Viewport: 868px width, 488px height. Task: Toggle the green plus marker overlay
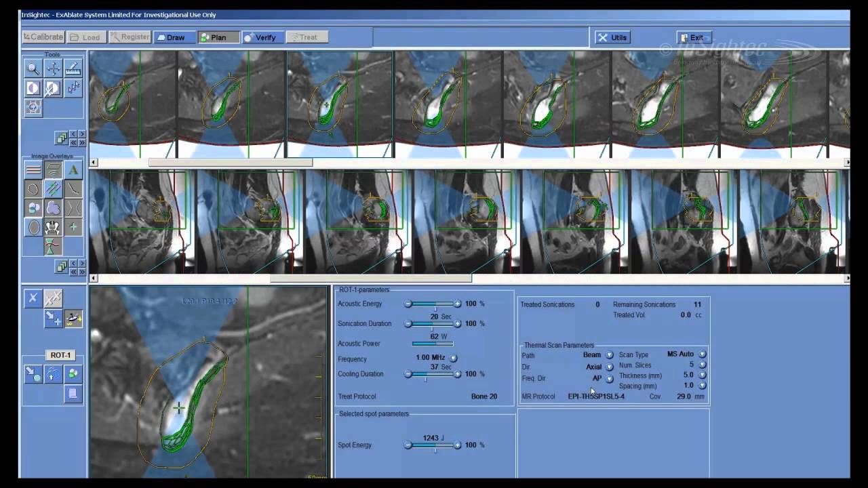(73, 228)
